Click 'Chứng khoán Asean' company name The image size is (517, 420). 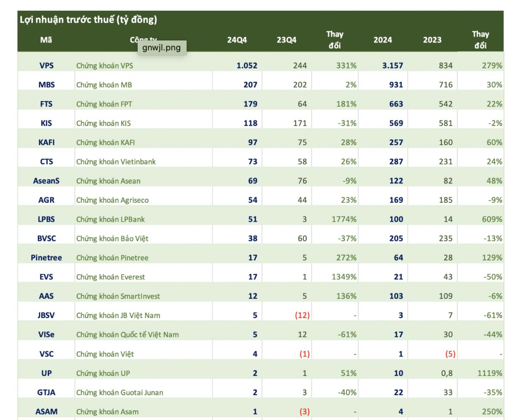click(108, 181)
